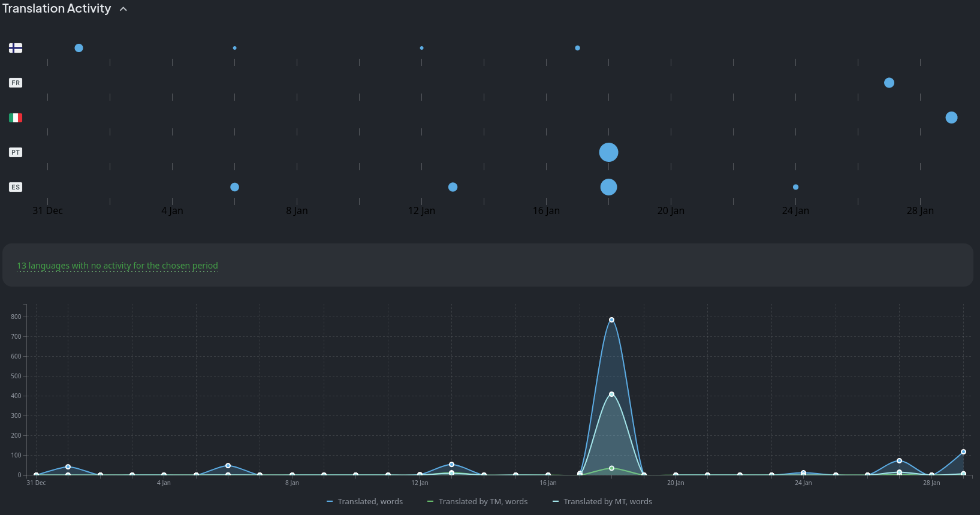Click the FR language badge
Image resolution: width=980 pixels, height=515 pixels.
pyautogui.click(x=16, y=83)
